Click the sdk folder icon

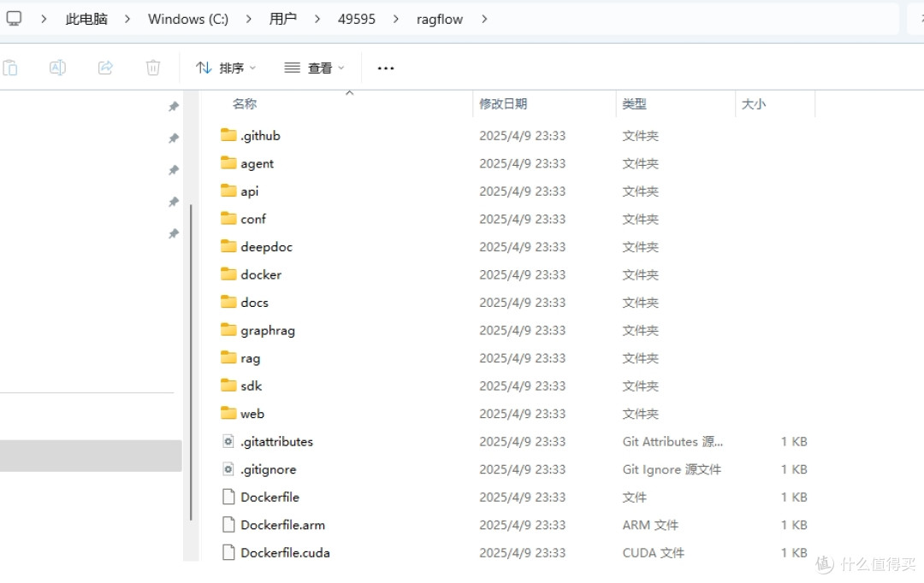(228, 386)
